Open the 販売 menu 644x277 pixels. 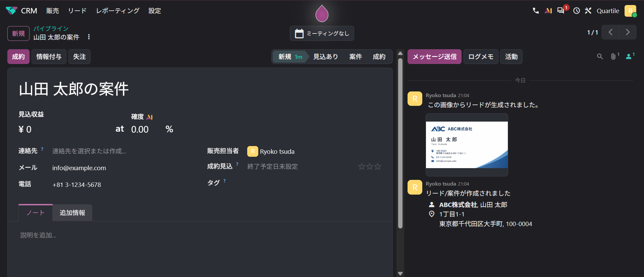point(53,11)
